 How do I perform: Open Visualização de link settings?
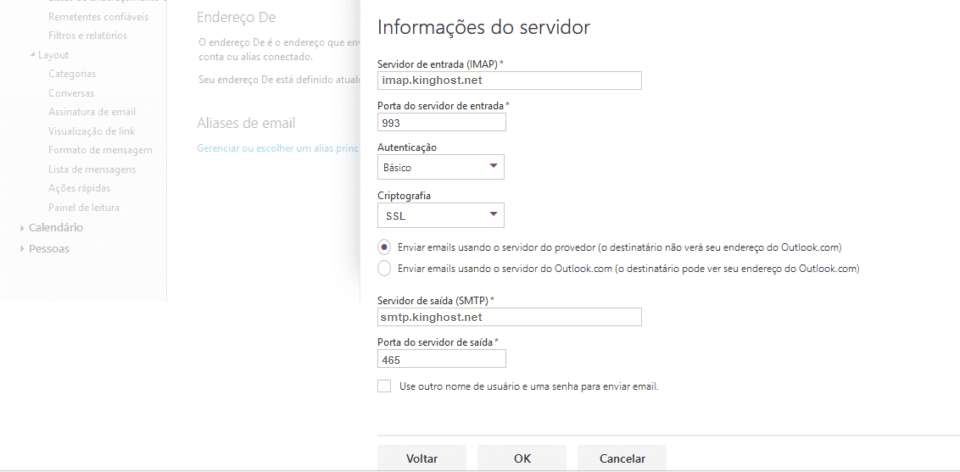pos(91,131)
